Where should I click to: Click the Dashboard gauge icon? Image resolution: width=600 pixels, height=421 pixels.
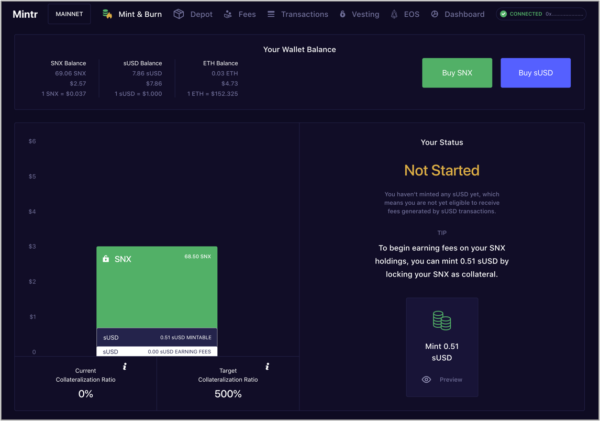click(435, 14)
